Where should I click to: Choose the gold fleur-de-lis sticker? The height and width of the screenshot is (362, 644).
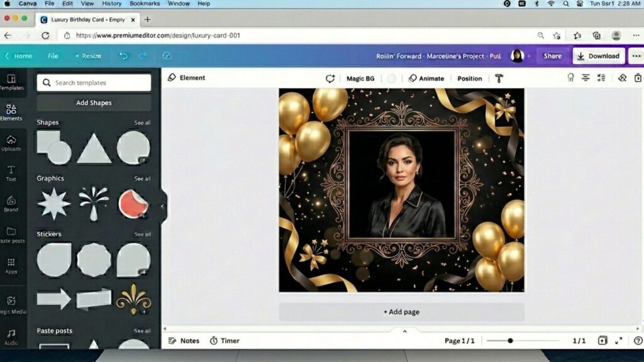[x=134, y=299]
